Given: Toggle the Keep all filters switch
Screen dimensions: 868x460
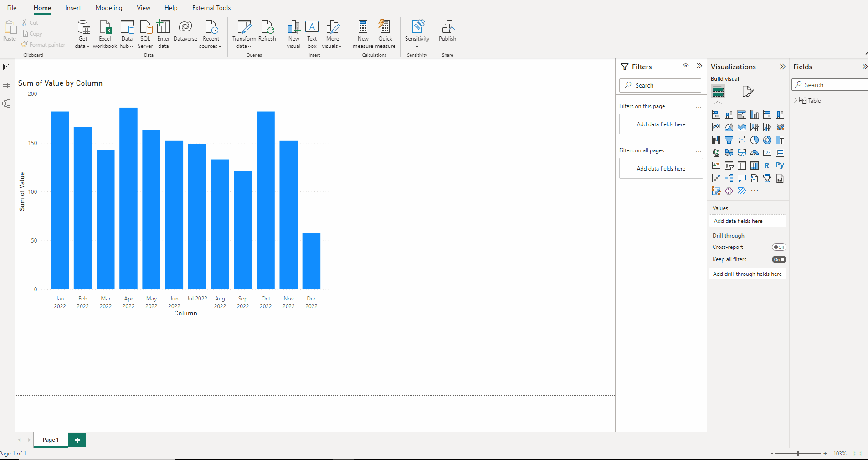Looking at the screenshot, I should point(779,259).
